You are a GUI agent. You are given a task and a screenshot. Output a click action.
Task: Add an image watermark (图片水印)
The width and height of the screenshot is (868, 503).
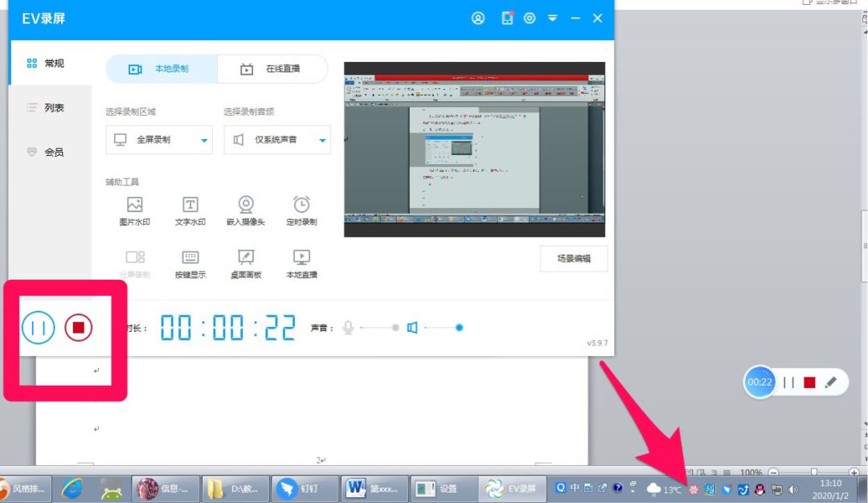pyautogui.click(x=134, y=211)
